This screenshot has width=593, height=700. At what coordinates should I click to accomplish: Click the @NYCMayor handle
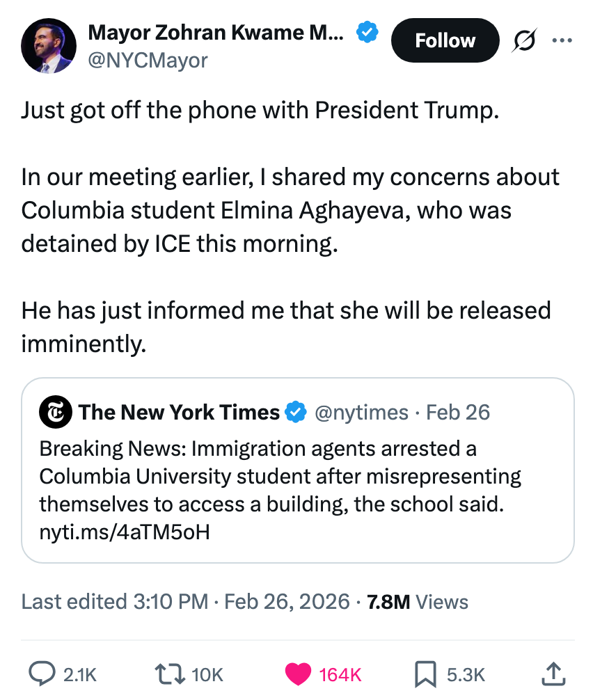click(148, 61)
